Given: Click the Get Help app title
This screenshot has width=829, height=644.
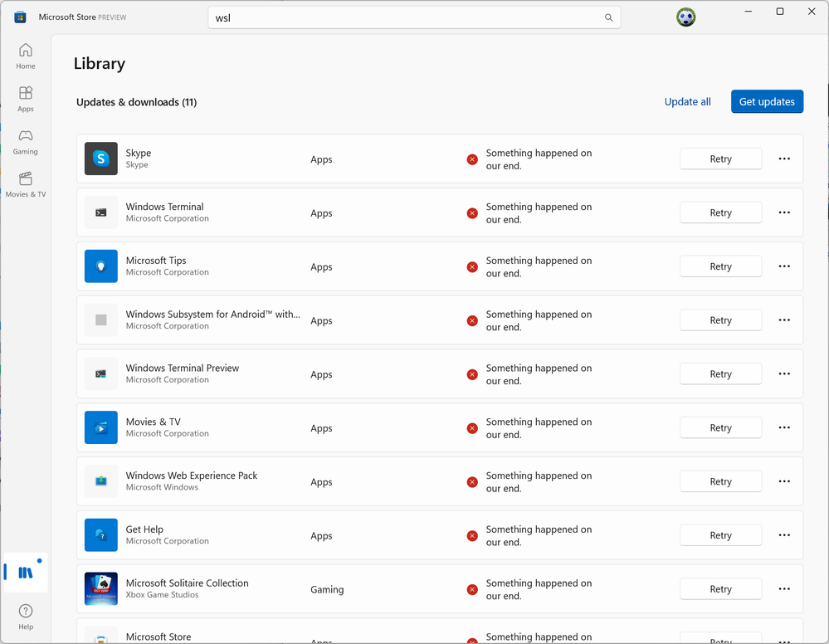Looking at the screenshot, I should coord(144,529).
